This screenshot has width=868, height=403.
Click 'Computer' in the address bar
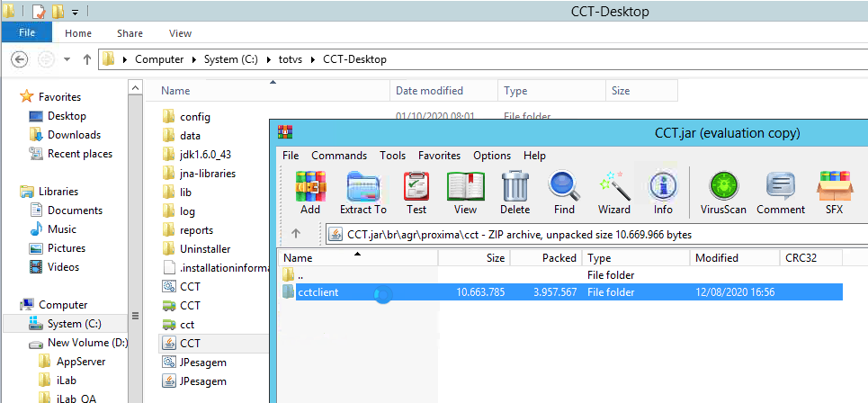(x=159, y=59)
